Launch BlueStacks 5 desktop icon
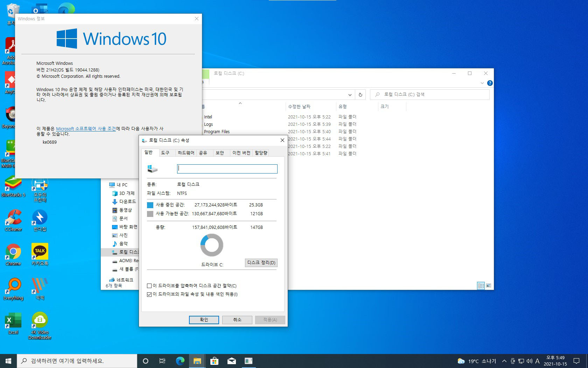Screen dimensions: 588x368 (13, 186)
